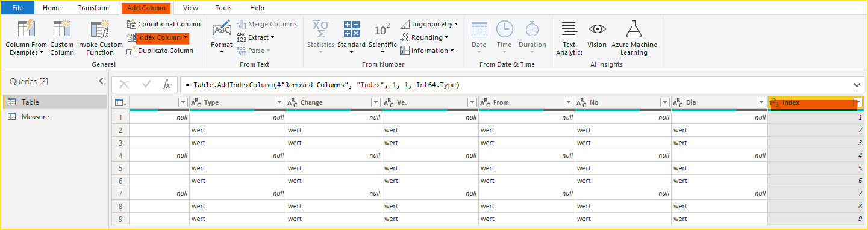
Task: Open filter dropdown of Index column
Action: click(x=858, y=102)
